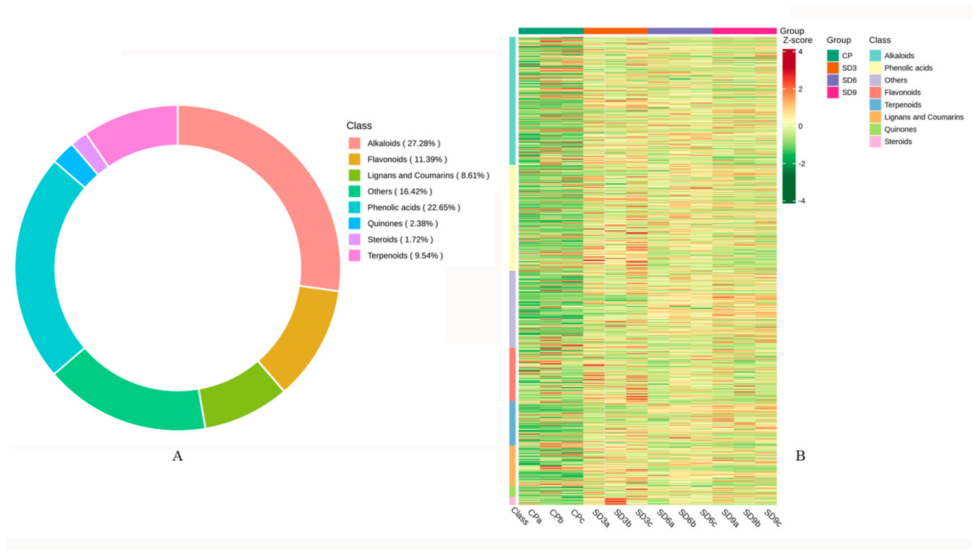Click the Flavonoids (11.39%) legend swatch
Screen dimensions: 980x558
[354, 159]
